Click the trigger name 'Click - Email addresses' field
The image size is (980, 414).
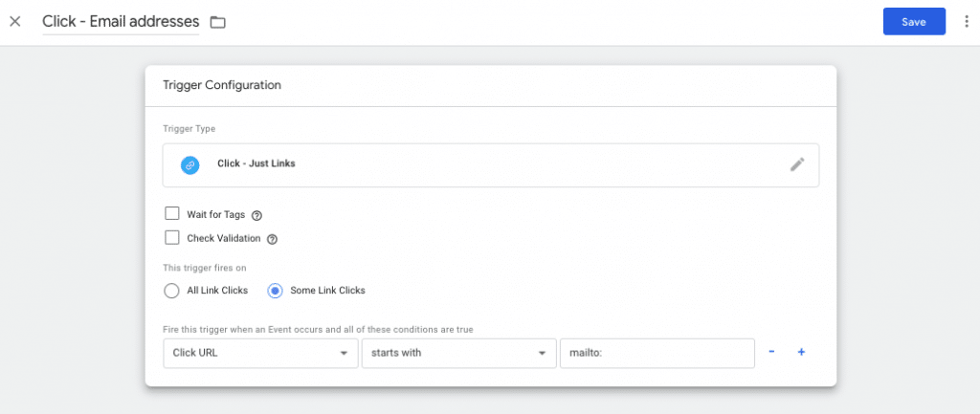121,21
